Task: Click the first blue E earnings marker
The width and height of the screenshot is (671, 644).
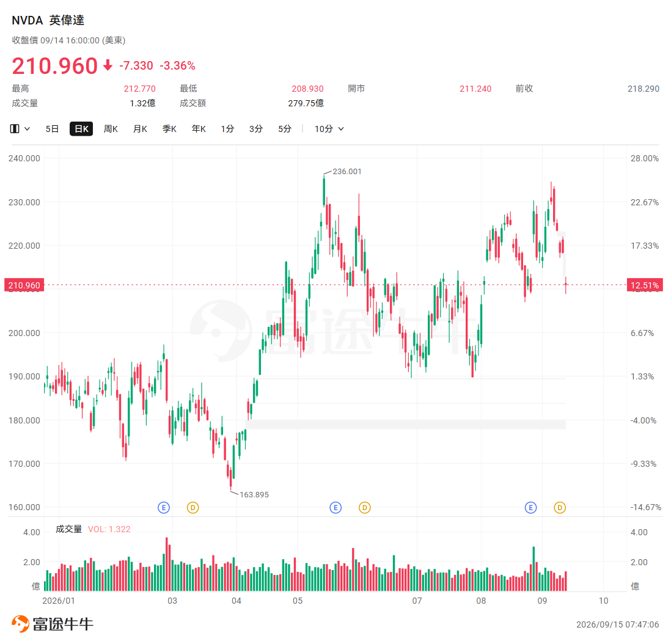Action: 164,508
